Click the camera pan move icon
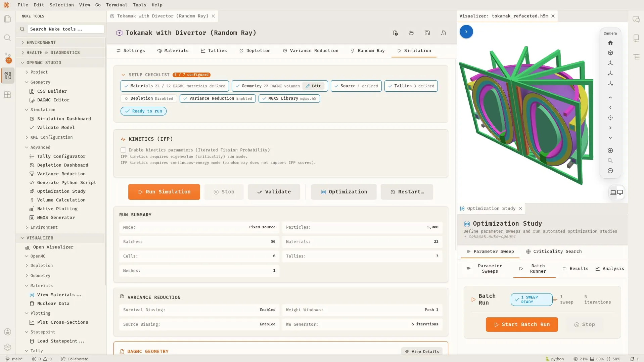Screen dimensions: 644x362 [610, 118]
